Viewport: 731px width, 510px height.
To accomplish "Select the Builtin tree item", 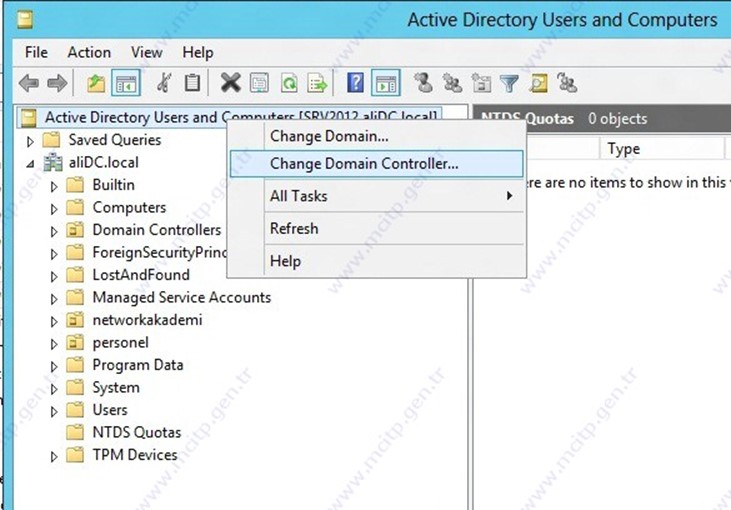I will pos(113,185).
